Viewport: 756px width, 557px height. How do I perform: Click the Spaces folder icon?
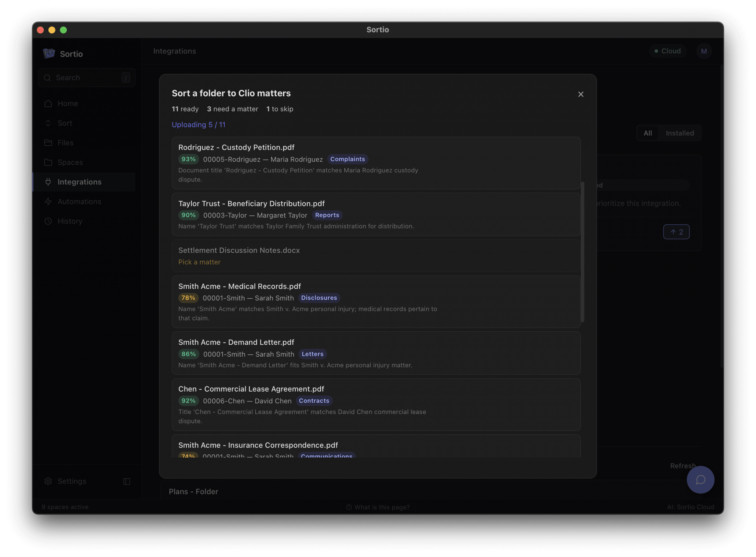[x=48, y=162]
